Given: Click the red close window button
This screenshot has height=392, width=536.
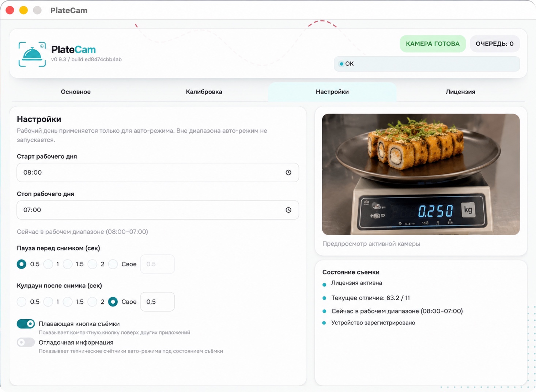Looking at the screenshot, I should (10, 10).
